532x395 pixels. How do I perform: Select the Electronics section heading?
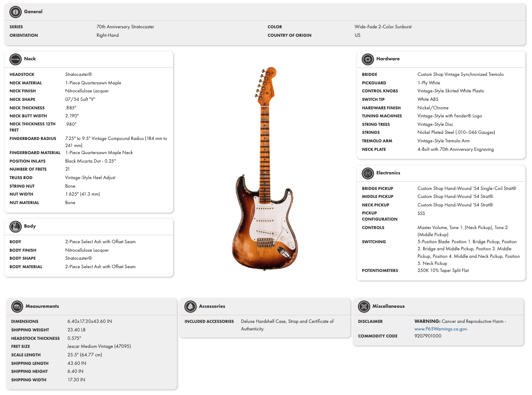point(388,173)
